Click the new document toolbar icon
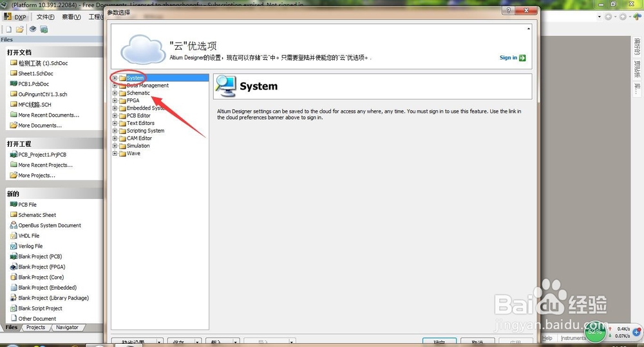This screenshot has width=644, height=347. tap(8, 30)
